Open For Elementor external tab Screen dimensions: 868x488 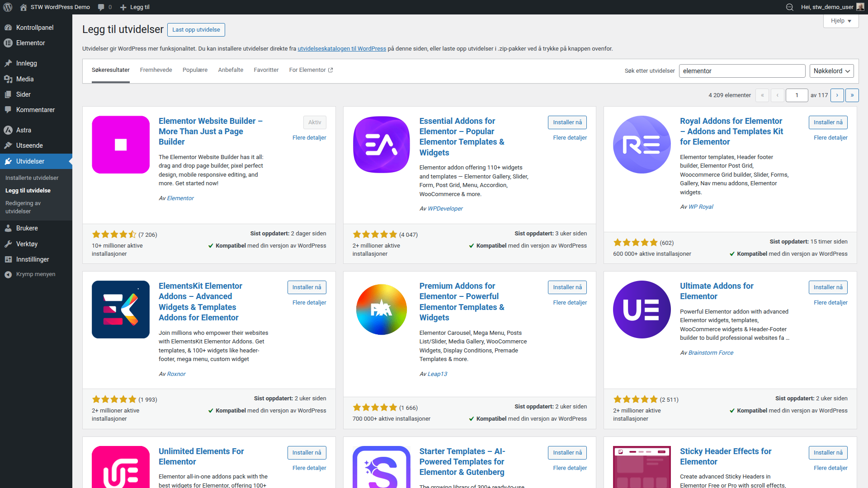pos(311,70)
